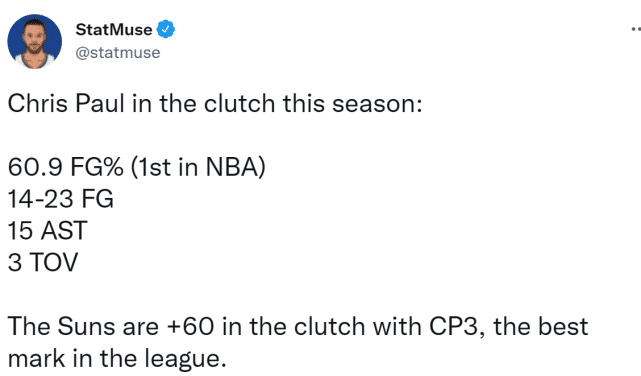The width and height of the screenshot is (641, 376).
Task: Click the word "clutch" in the first sentence
Action: coord(240,103)
